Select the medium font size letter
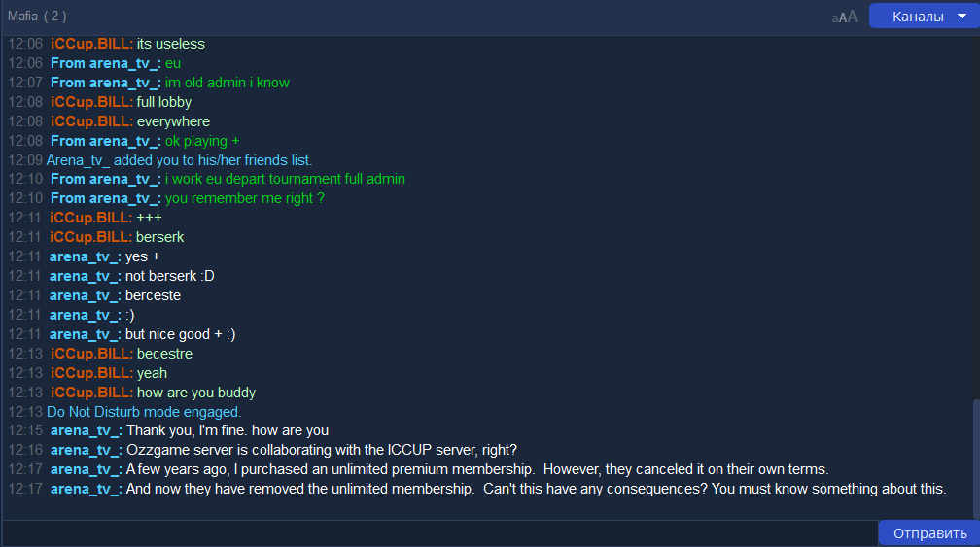Viewport: 980px width, 547px height. pyautogui.click(x=843, y=17)
